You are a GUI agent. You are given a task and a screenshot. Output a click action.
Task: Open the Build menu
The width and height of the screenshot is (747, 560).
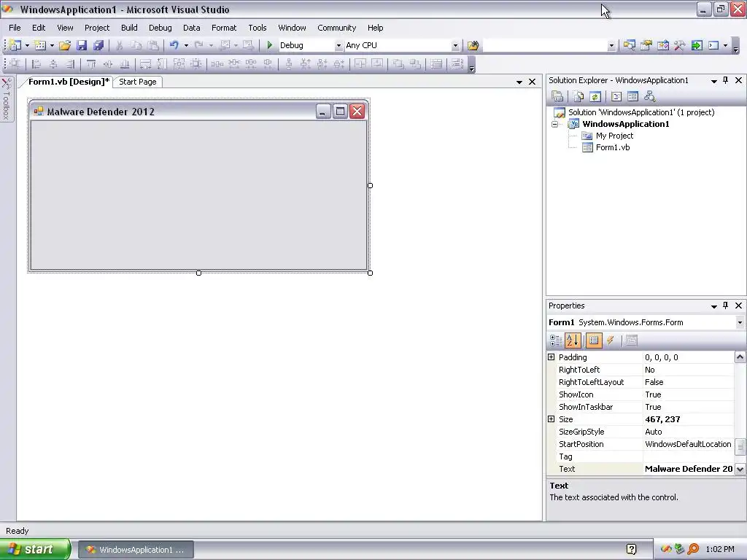click(x=129, y=28)
